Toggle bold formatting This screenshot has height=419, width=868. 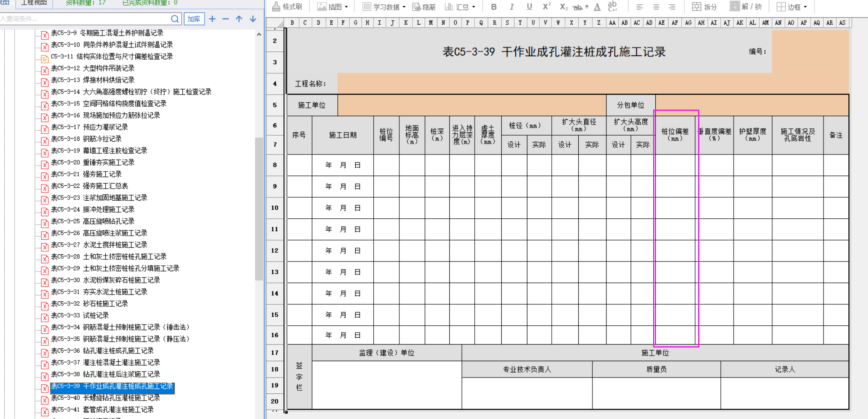(493, 7)
